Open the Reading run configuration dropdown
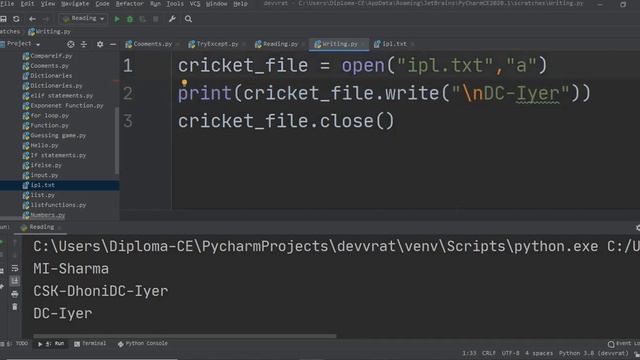The height and width of the screenshot is (360, 640). pos(83,19)
